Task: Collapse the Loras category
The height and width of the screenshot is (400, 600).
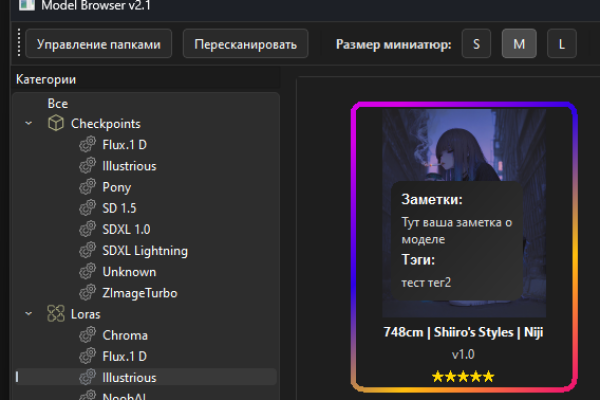Action: pos(29,313)
